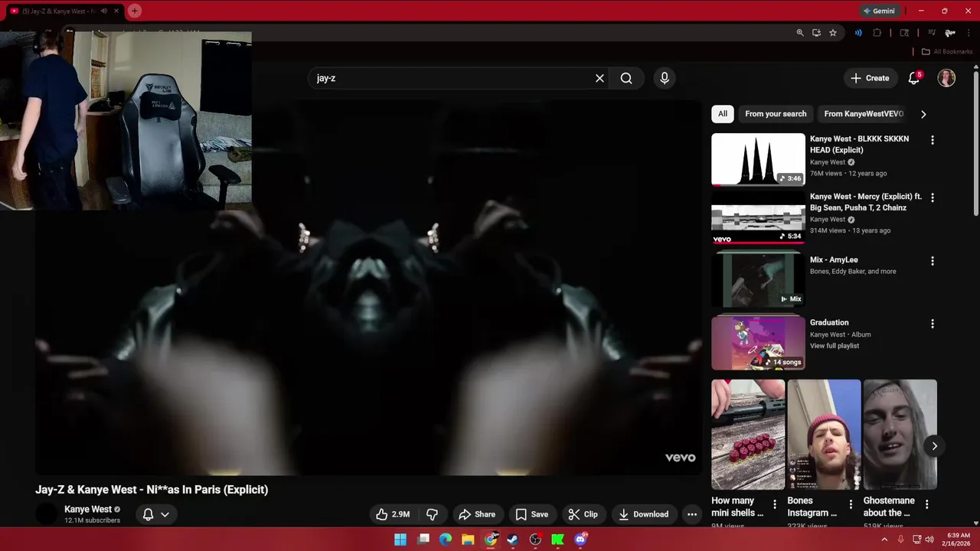
Task: Click the taskbar clock showing 6:39 AM
Action: coord(958,540)
